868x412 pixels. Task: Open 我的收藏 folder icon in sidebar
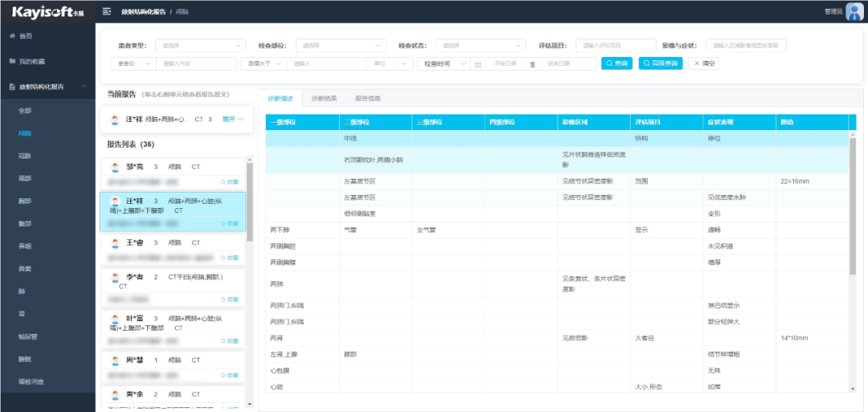pyautogui.click(x=12, y=61)
